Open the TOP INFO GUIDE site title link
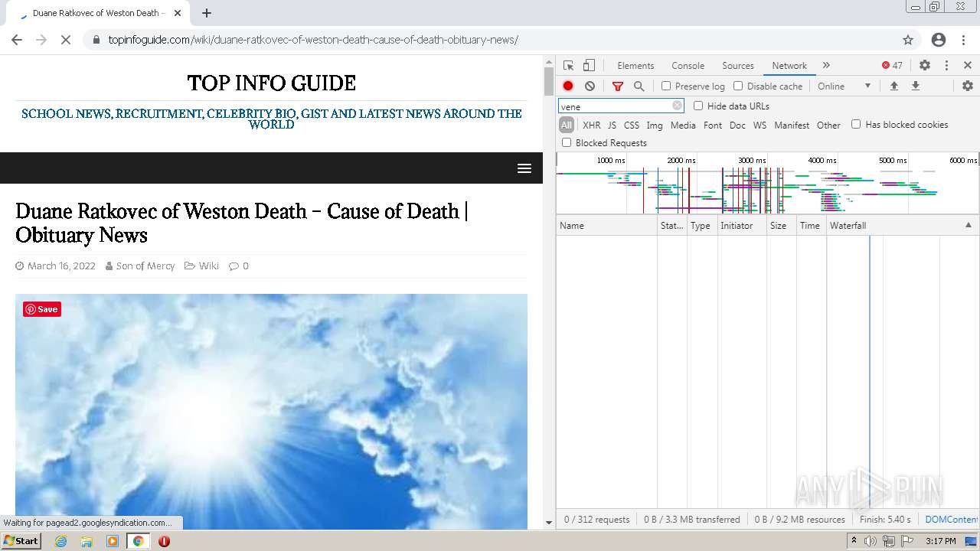 point(271,83)
